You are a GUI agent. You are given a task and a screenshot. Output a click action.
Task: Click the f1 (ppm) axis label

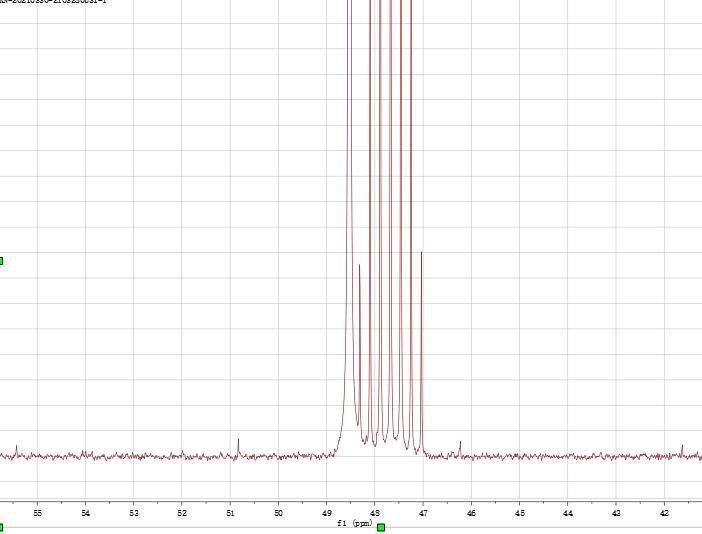point(355,523)
